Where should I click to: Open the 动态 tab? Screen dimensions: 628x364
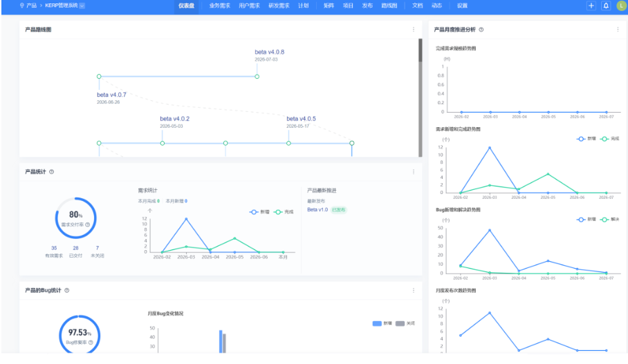436,6
